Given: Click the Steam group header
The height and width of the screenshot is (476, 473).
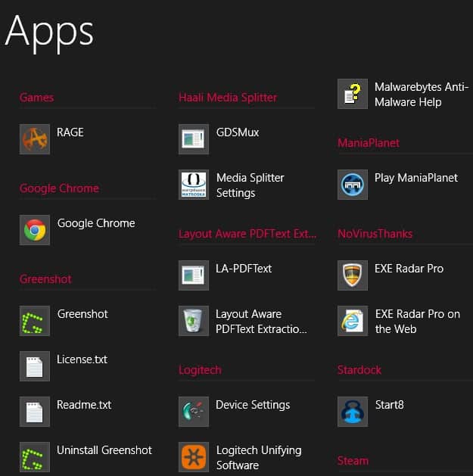Looking at the screenshot, I should (353, 461).
